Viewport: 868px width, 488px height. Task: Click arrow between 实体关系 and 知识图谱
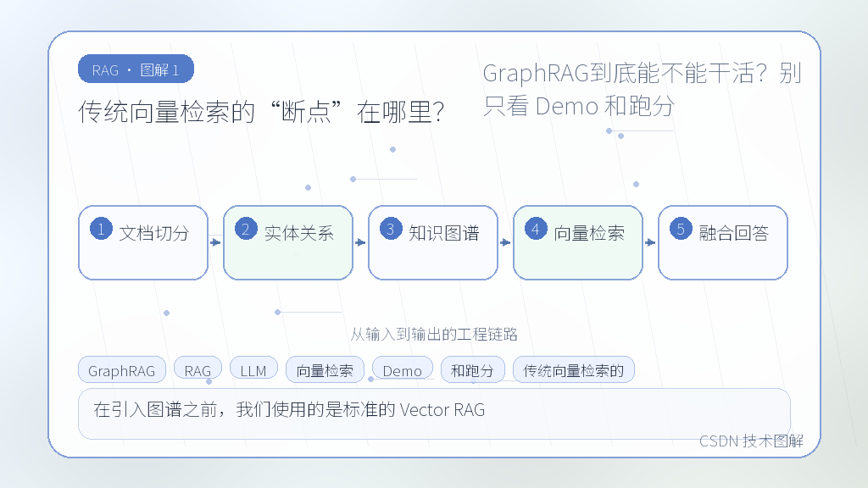coord(360,242)
